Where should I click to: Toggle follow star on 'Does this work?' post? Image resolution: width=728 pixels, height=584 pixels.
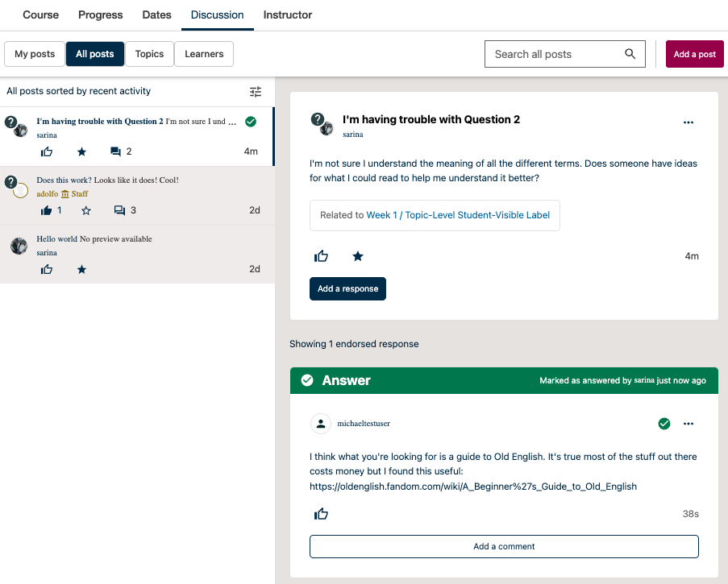[86, 211]
